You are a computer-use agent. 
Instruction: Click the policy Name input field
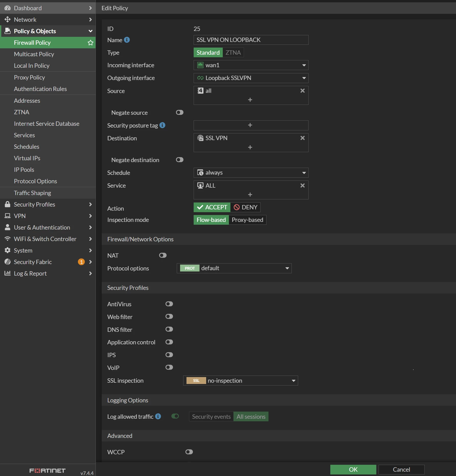[251, 40]
